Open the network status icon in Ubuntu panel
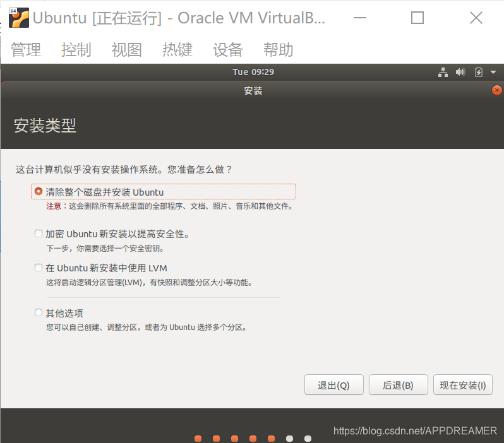 tap(443, 73)
